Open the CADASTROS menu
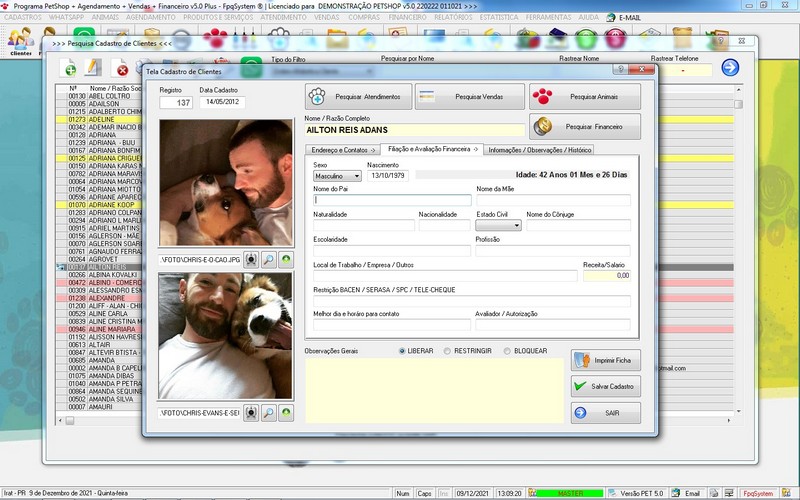This screenshot has width=800, height=500. point(22,17)
